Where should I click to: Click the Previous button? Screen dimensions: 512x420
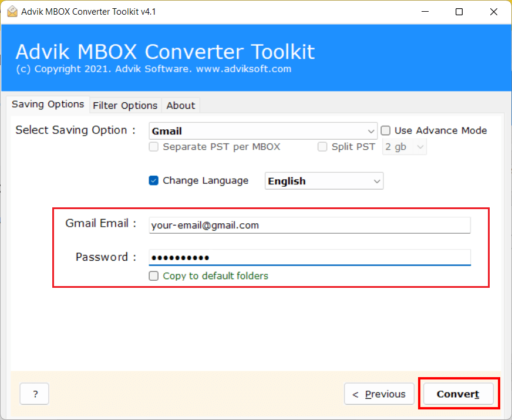point(379,394)
